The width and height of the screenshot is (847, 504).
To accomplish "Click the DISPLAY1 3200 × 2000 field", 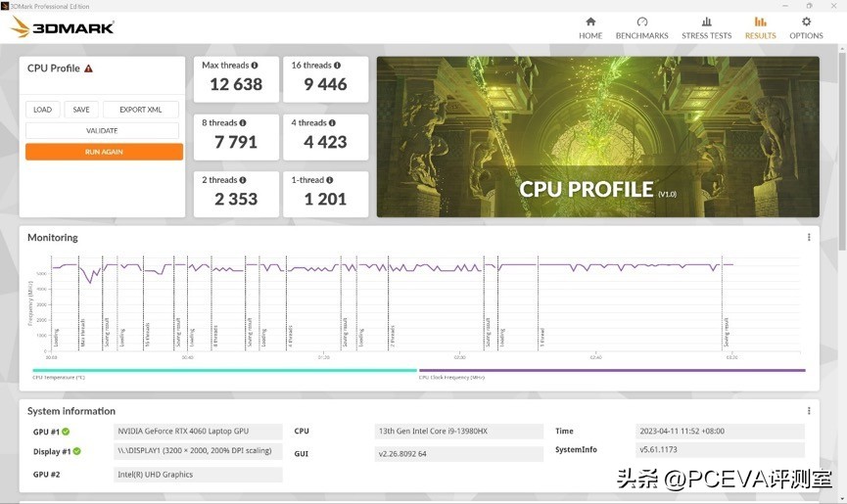I will (x=198, y=451).
